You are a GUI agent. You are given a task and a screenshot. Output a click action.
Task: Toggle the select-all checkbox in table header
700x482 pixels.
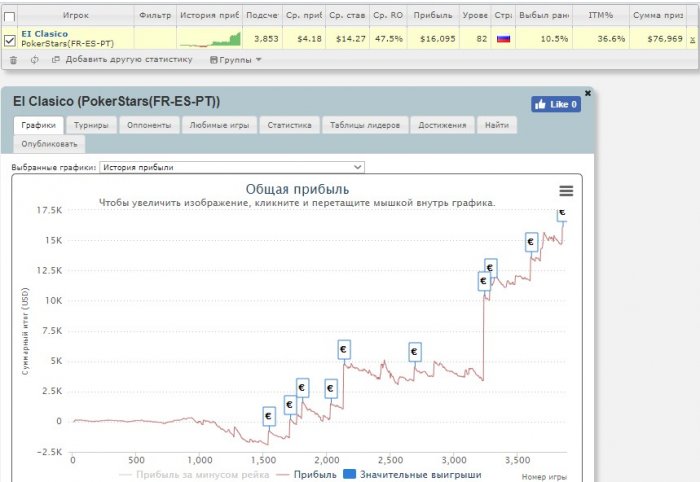tap(9, 17)
